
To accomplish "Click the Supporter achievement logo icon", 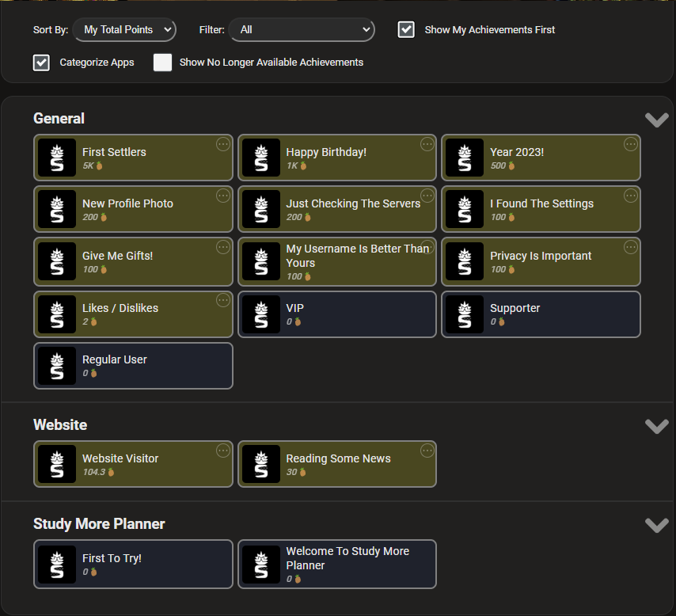I will [x=465, y=314].
